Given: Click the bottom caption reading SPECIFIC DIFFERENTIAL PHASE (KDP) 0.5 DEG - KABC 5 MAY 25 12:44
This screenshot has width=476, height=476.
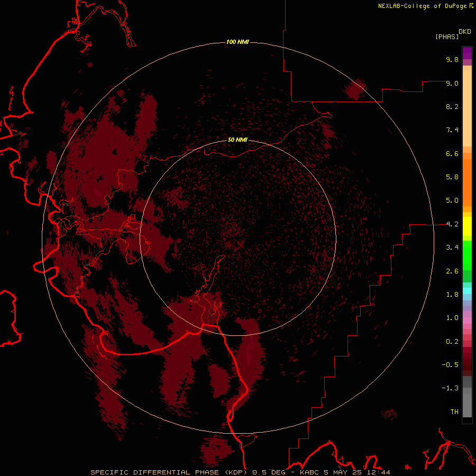Looking at the screenshot, I should click(x=240, y=472).
